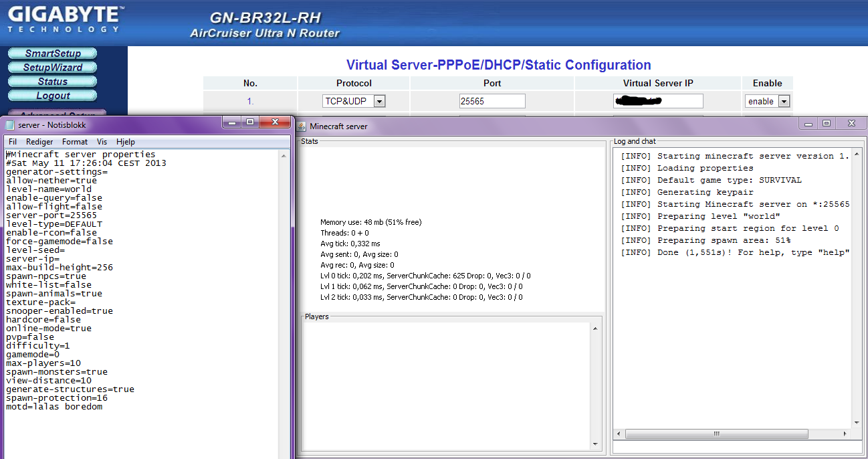Minimize the Minecraft server window
Screen dimensions: 868x459
(x=809, y=124)
